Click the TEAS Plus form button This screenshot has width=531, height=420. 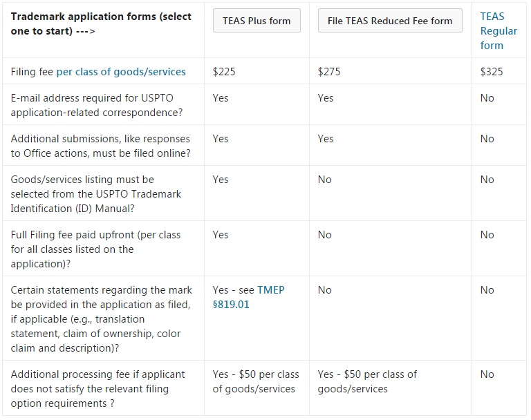257,21
